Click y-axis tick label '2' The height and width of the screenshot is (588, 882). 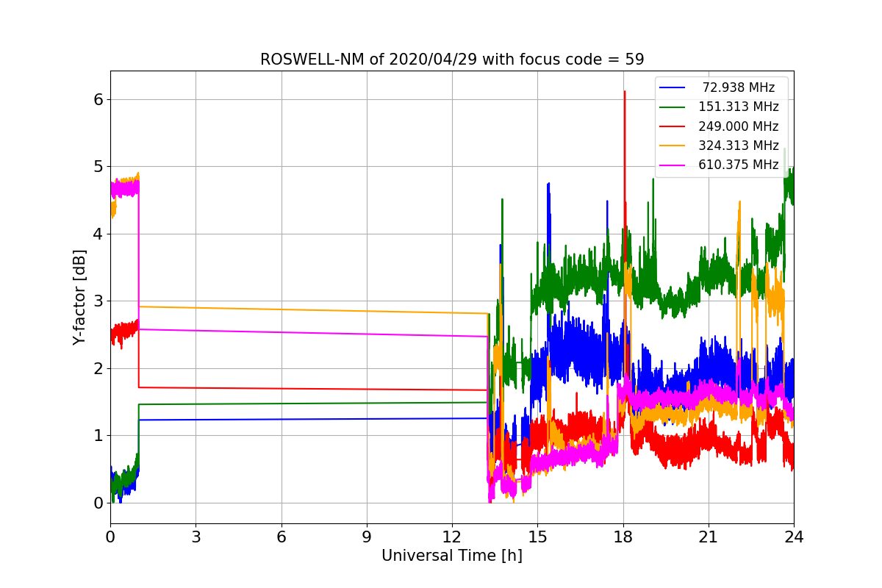(98, 368)
